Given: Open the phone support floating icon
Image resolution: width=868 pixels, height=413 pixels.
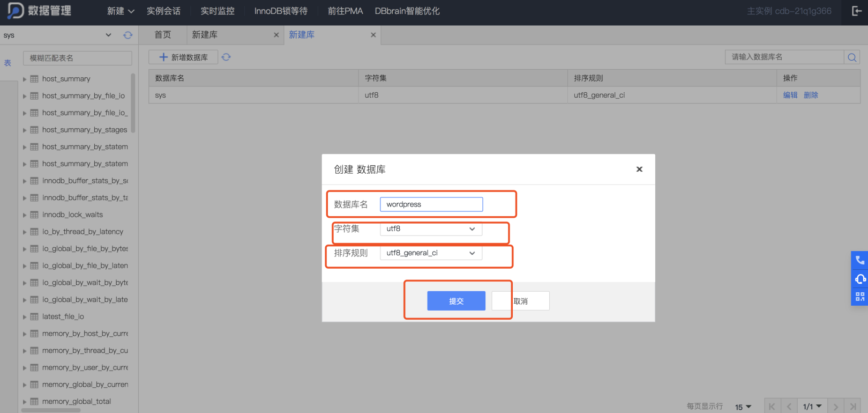Looking at the screenshot, I should click(860, 260).
